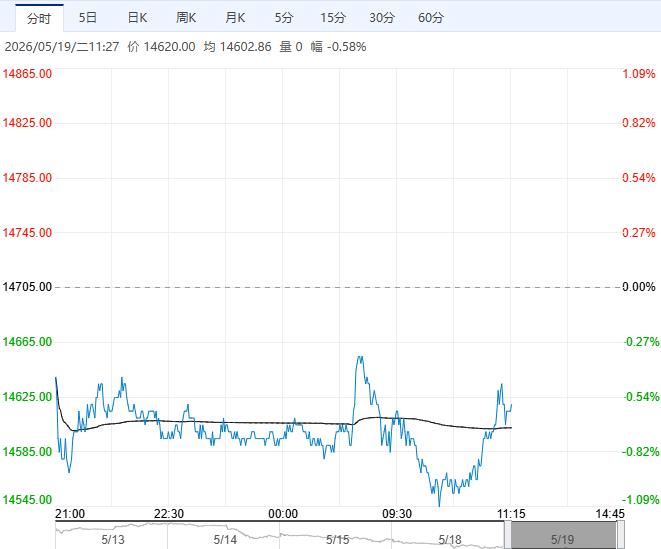Screen dimensions: 661x549
Task: Click the 09:30 time axis label
Action: click(x=397, y=514)
